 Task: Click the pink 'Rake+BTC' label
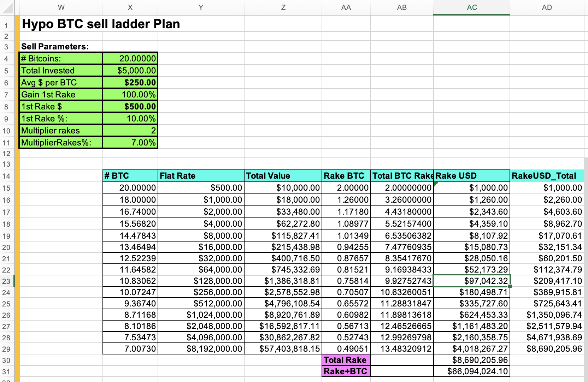coord(346,371)
